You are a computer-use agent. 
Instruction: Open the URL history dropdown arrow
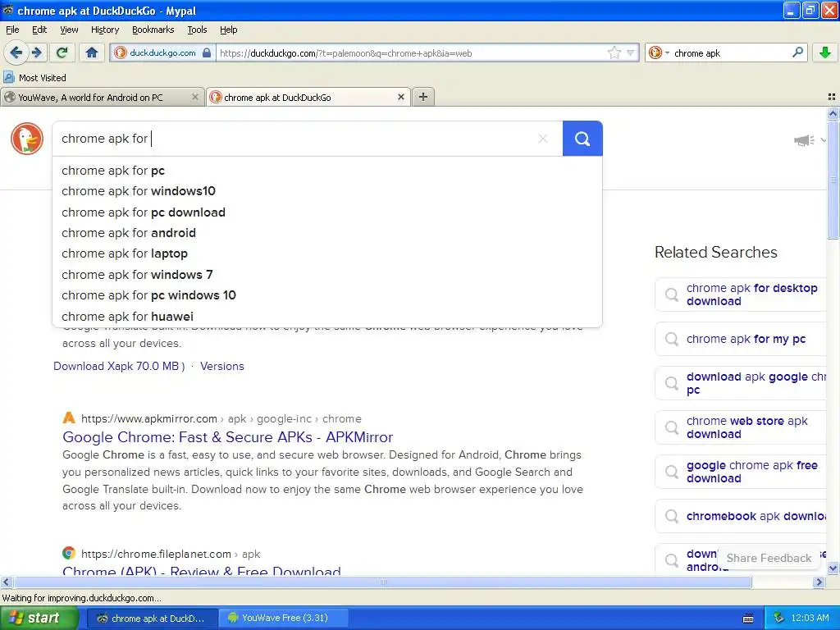(631, 52)
